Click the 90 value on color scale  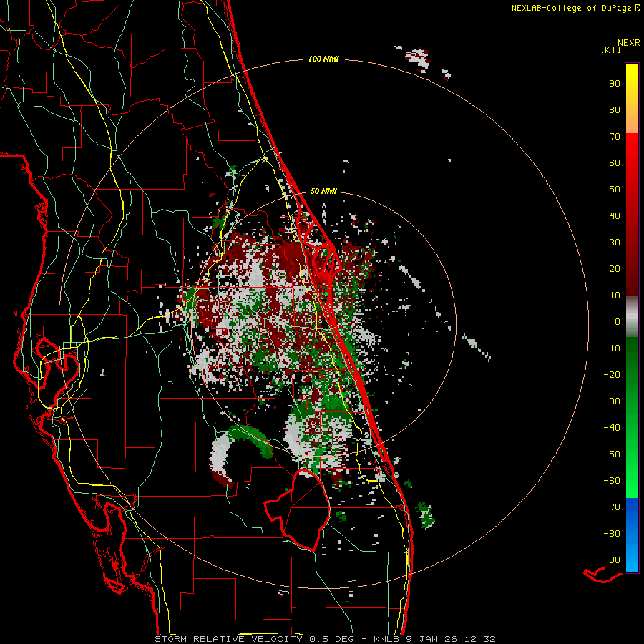click(x=615, y=84)
